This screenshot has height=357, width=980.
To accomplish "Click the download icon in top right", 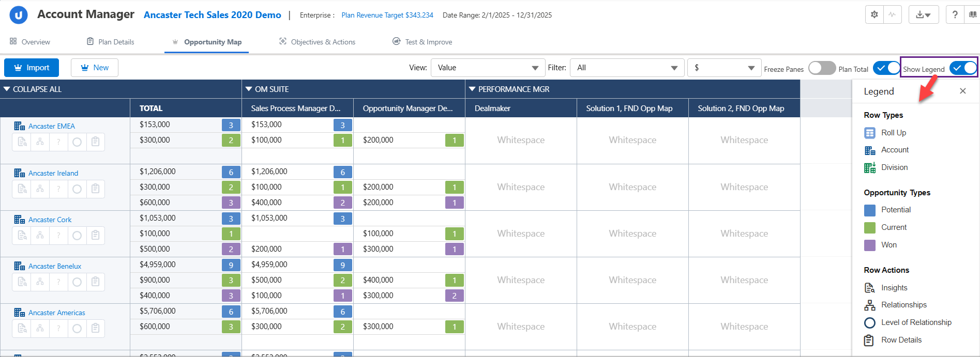I will coord(923,14).
